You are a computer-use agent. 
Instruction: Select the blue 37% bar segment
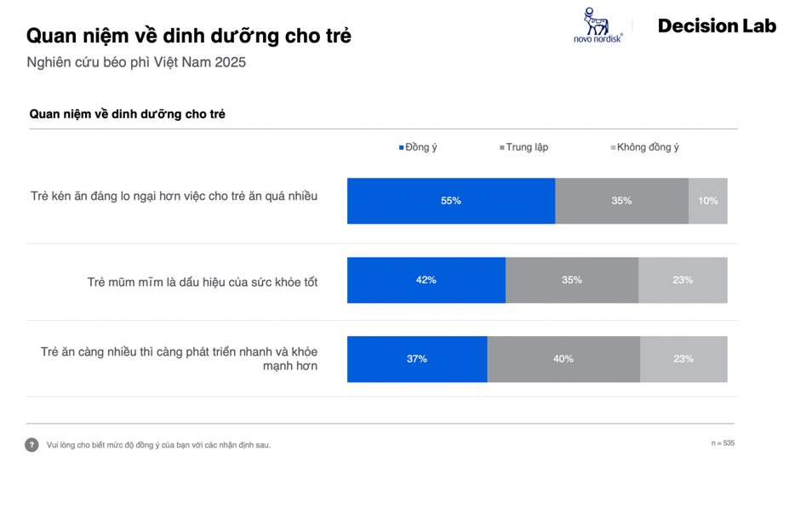click(416, 359)
